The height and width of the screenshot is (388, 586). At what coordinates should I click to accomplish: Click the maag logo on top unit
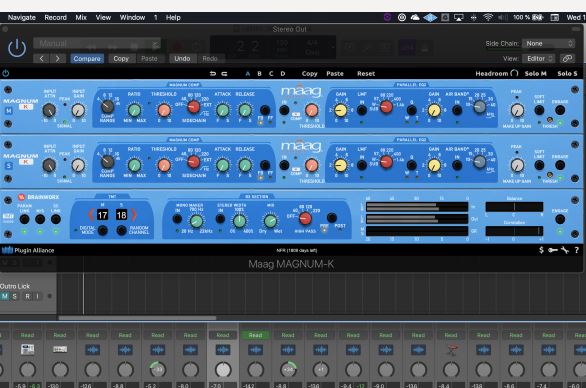pos(301,91)
